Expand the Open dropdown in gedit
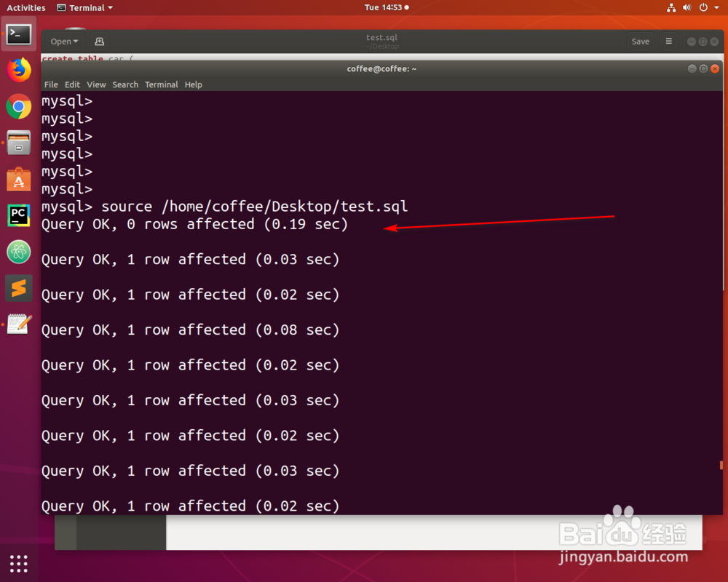The width and height of the screenshot is (728, 582). pyautogui.click(x=64, y=41)
